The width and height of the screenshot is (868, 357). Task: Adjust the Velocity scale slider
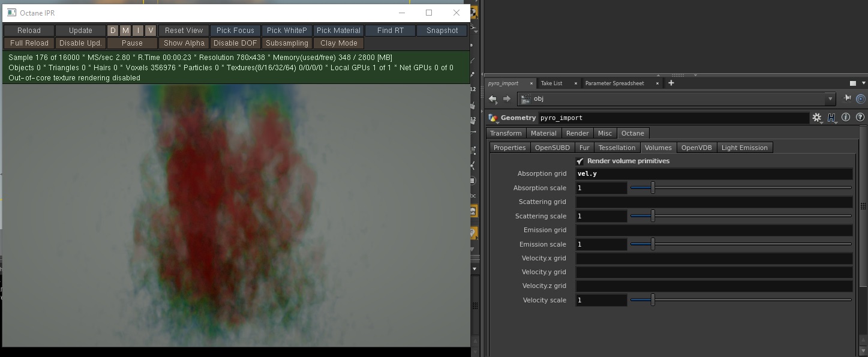pos(741,300)
